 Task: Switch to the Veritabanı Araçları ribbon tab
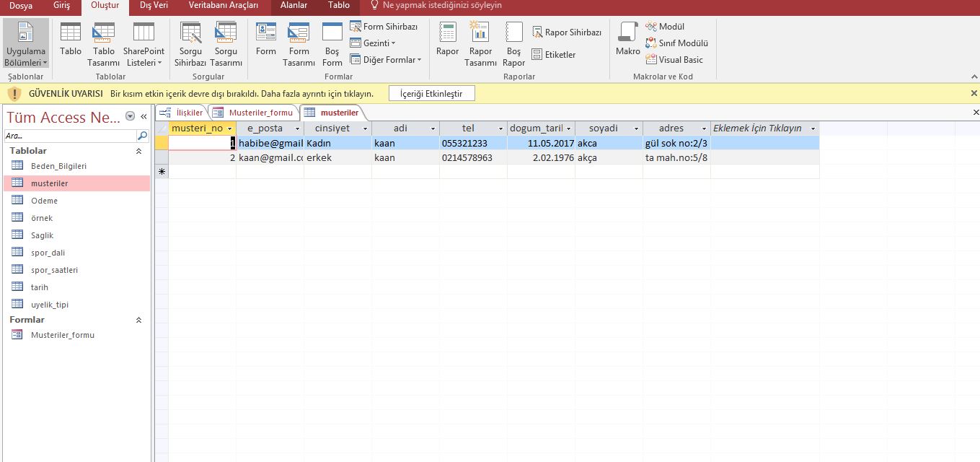tap(223, 6)
